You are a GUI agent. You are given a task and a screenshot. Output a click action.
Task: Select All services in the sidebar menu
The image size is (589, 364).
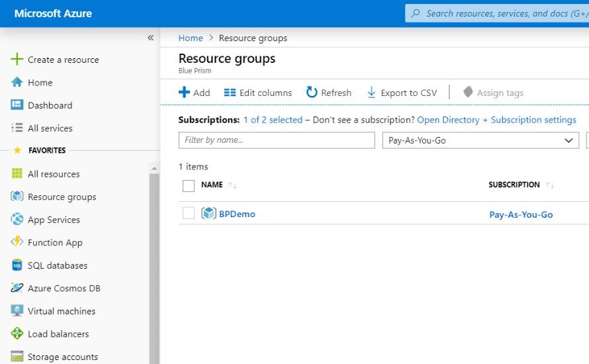(50, 128)
